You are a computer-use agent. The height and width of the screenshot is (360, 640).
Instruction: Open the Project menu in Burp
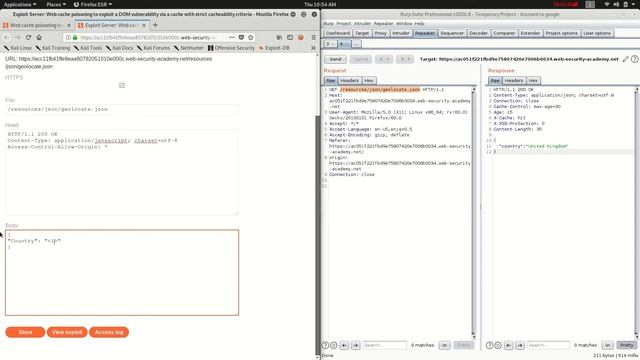tap(344, 24)
